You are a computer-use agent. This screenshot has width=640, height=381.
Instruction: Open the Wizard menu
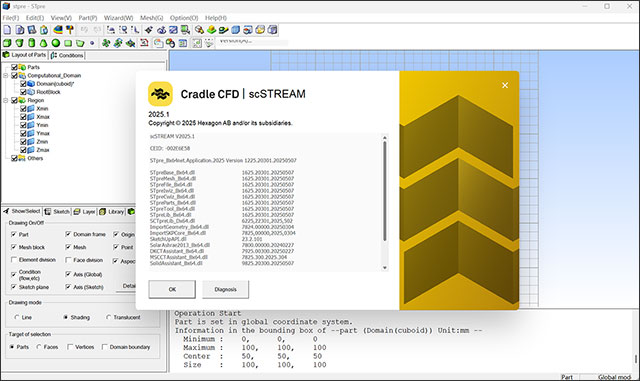[x=118, y=18]
